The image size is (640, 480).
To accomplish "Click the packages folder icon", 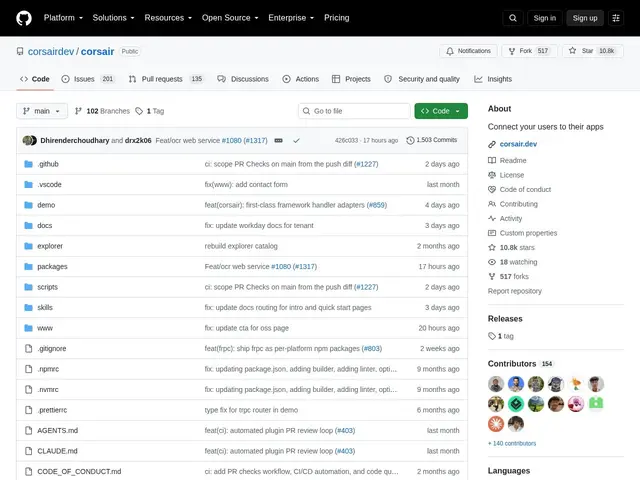I will click(x=28, y=267).
